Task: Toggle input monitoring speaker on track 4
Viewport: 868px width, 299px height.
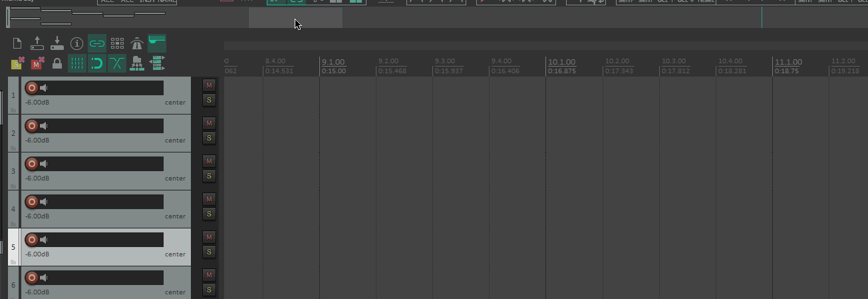Action: tap(44, 202)
